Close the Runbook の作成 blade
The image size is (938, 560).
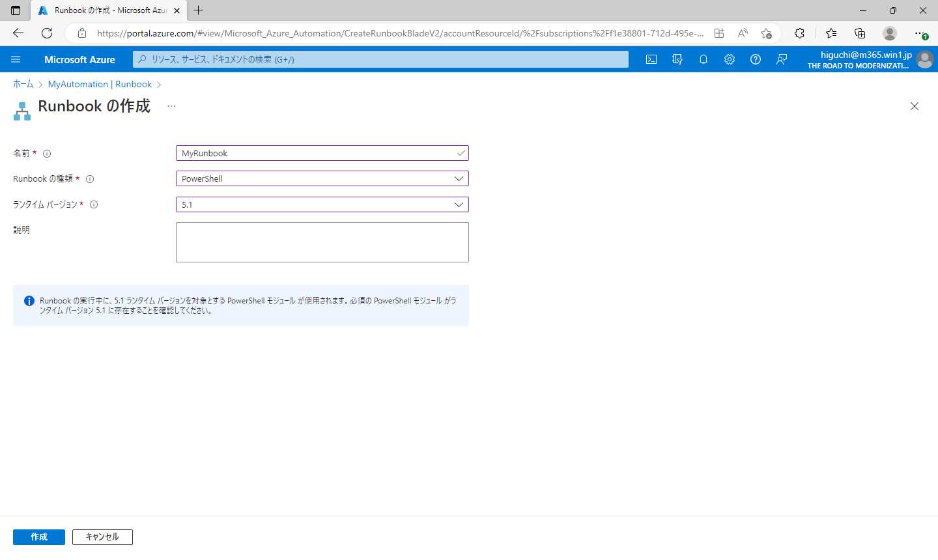915,106
